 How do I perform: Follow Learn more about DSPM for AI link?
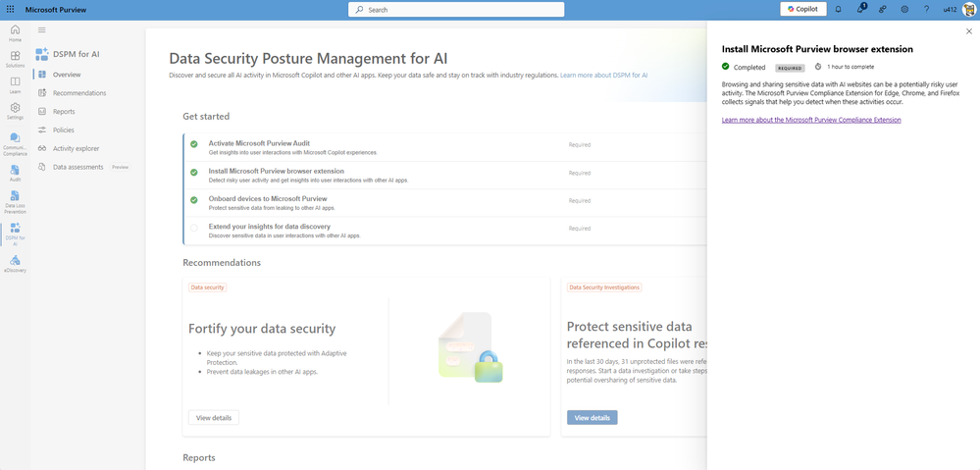coord(603,75)
